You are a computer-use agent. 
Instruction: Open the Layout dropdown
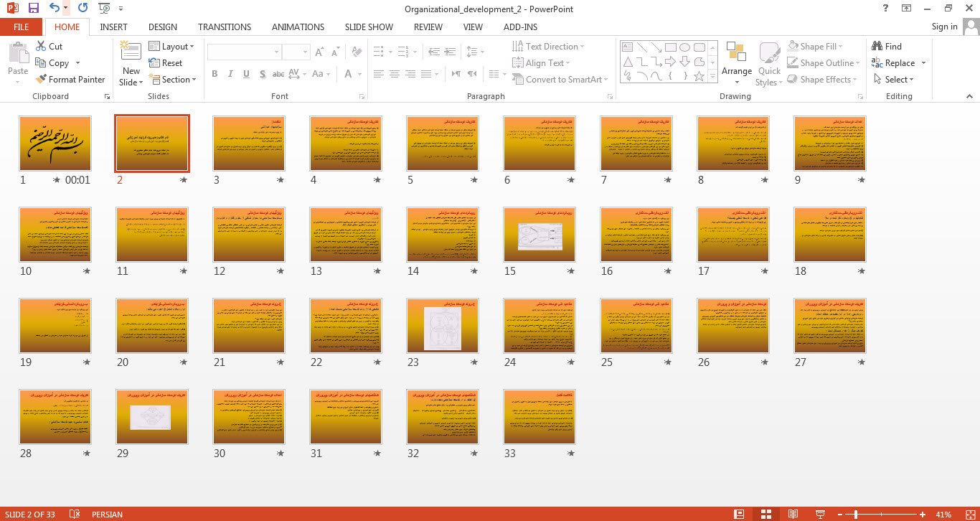171,47
